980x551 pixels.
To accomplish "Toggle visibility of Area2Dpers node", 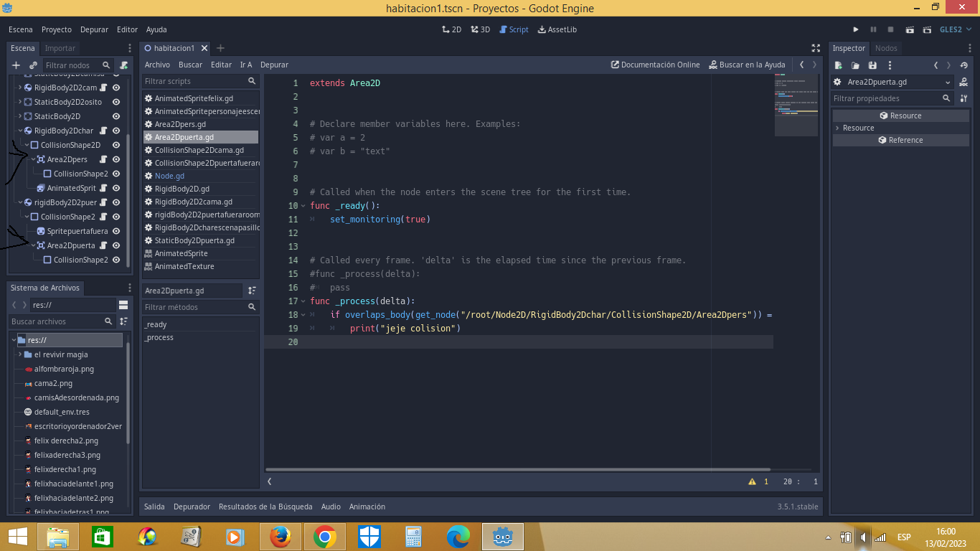I will point(116,159).
